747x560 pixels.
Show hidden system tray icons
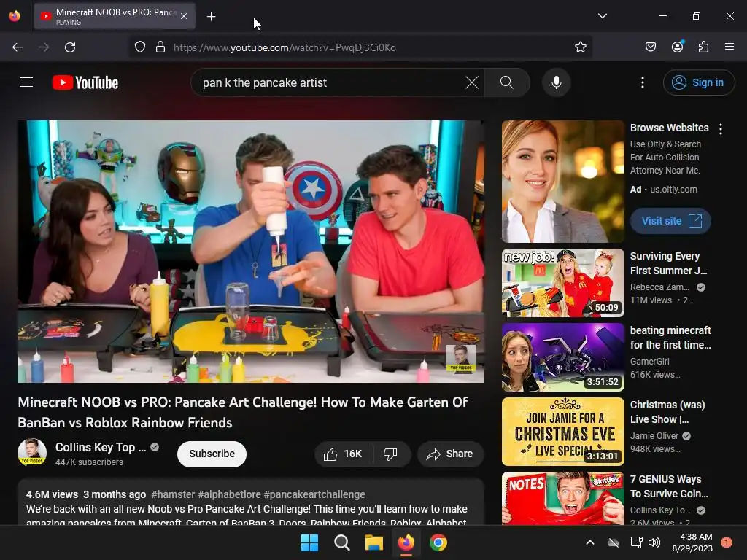[x=589, y=542]
